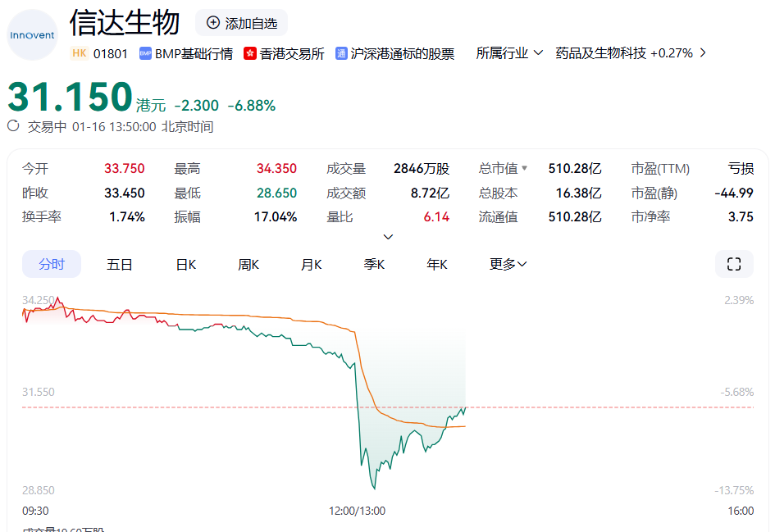
Task: Open the 更多 chart period dropdown
Action: (508, 264)
